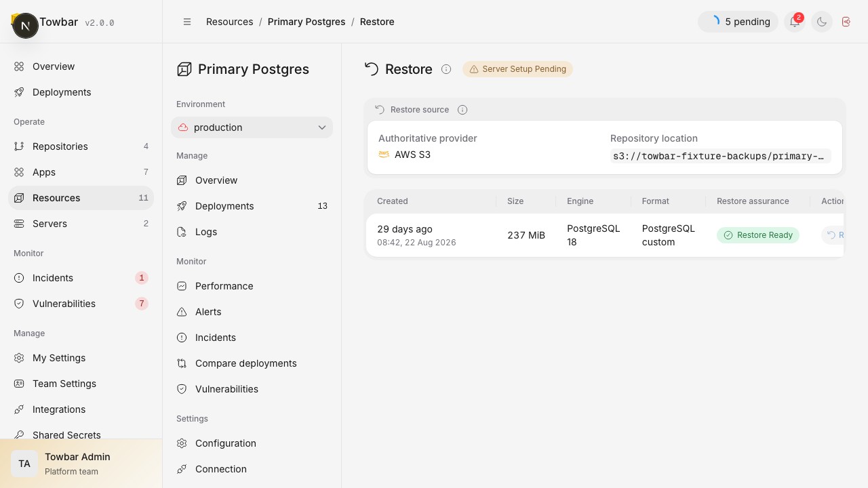
Task: Click the Server Setup Pending badge
Action: [x=517, y=69]
